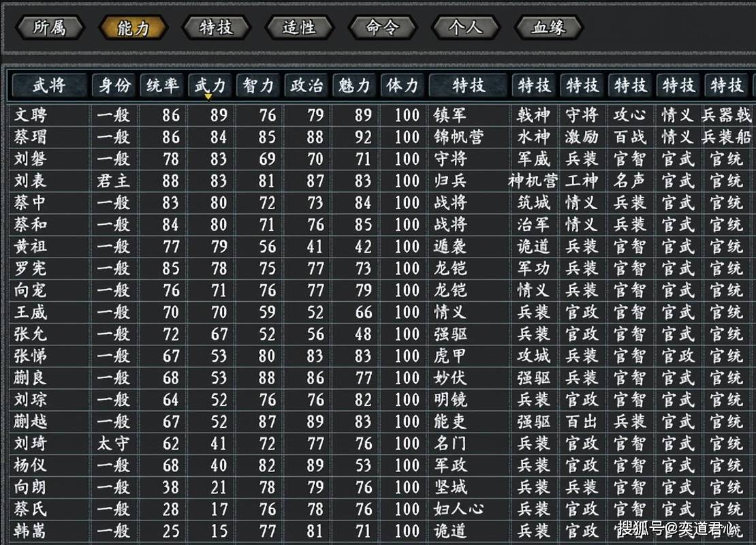
Task: Sort by 武将 column header
Action: point(49,86)
